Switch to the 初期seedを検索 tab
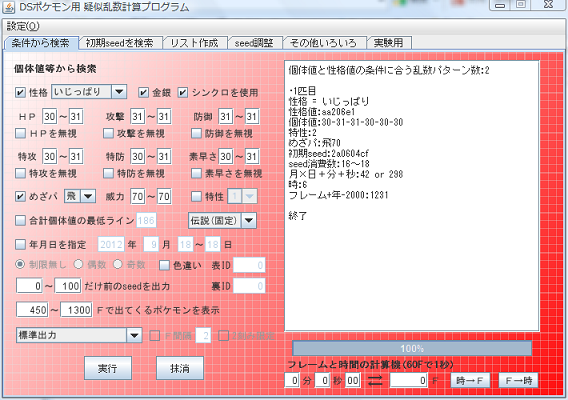Viewport: 568px width, 400px height. click(120, 43)
